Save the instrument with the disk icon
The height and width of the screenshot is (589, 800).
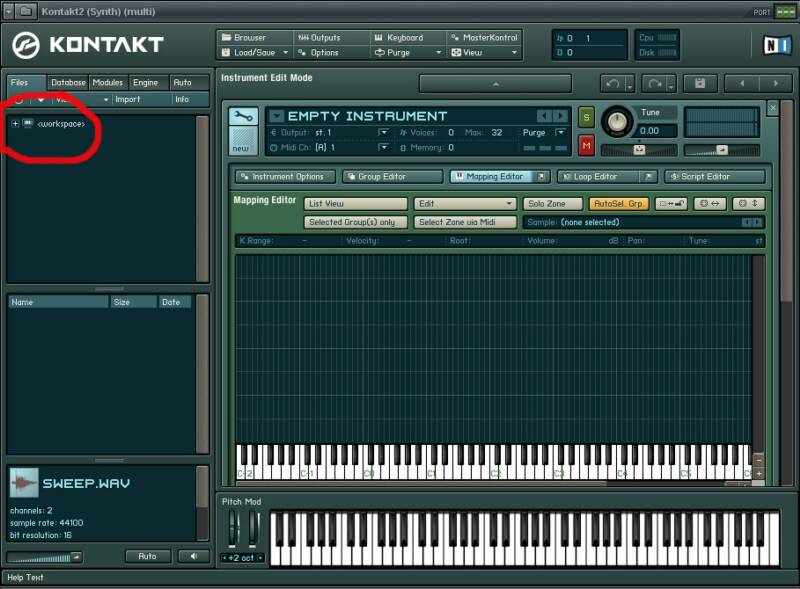coord(700,83)
